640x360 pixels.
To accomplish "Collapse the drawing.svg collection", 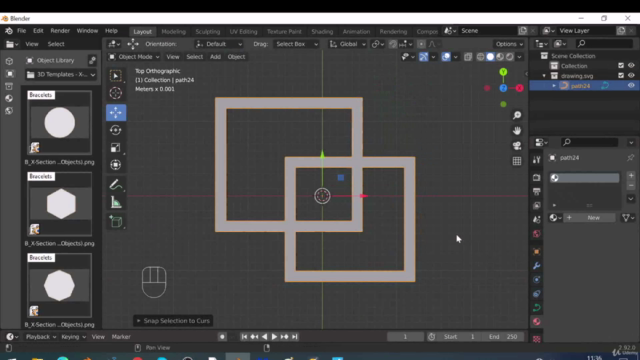I will point(544,76).
